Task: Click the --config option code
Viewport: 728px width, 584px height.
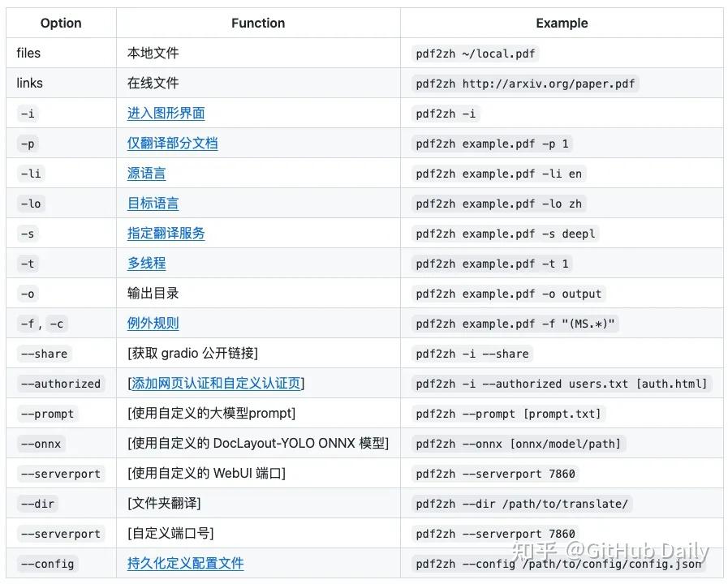Action: tap(48, 564)
